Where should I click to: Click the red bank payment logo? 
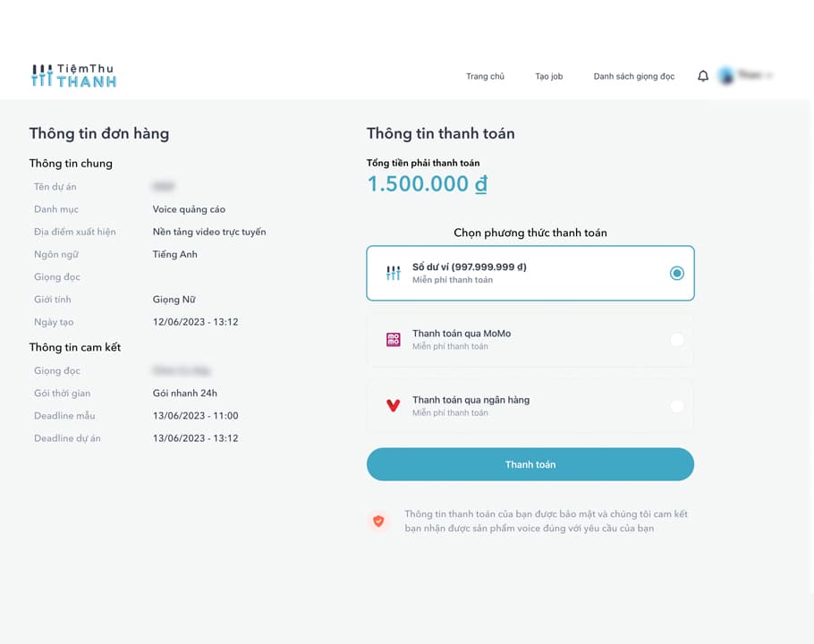pos(394,406)
